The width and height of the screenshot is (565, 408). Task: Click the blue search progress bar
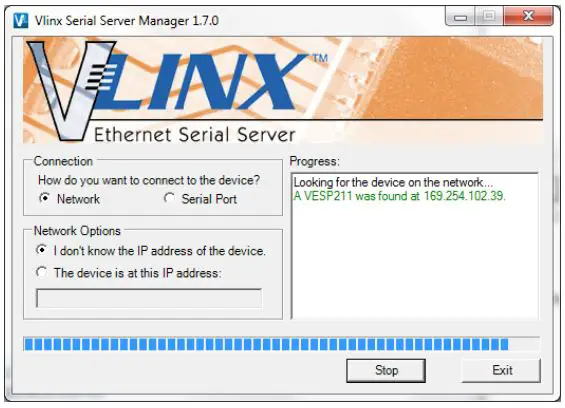281,344
